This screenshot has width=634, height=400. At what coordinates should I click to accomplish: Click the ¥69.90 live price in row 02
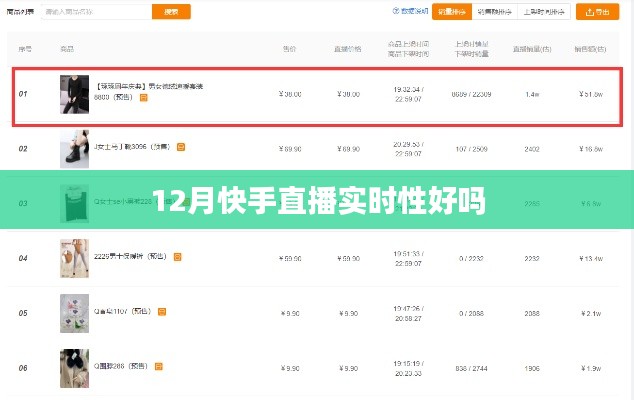[x=349, y=149]
